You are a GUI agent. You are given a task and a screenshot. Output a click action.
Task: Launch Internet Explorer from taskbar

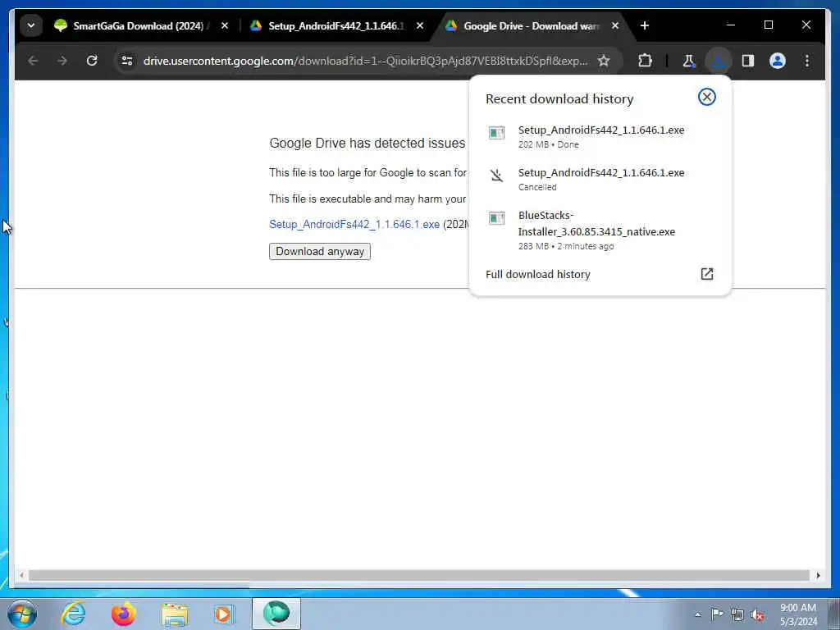pyautogui.click(x=73, y=614)
